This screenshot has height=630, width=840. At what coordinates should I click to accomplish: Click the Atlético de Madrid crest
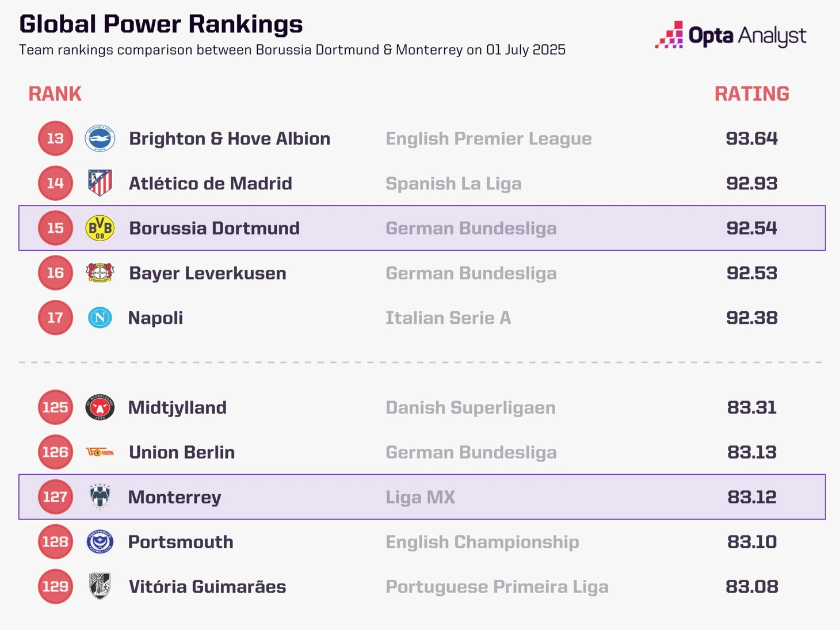[x=100, y=183]
